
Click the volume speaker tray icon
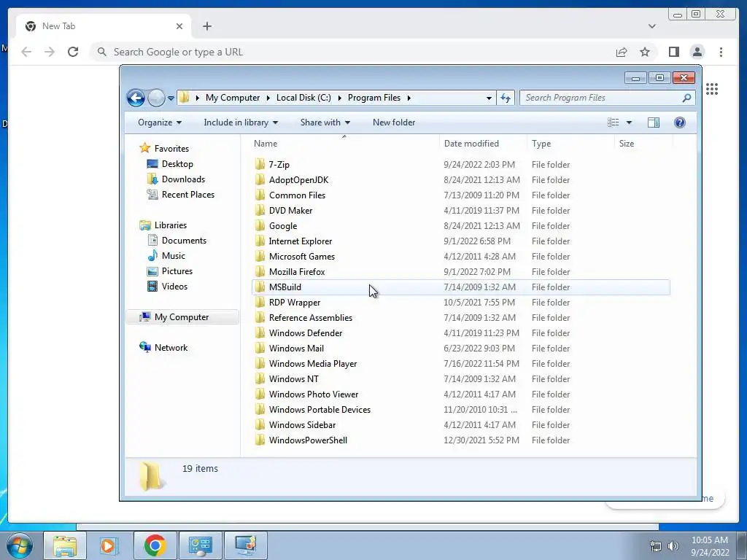pyautogui.click(x=673, y=546)
